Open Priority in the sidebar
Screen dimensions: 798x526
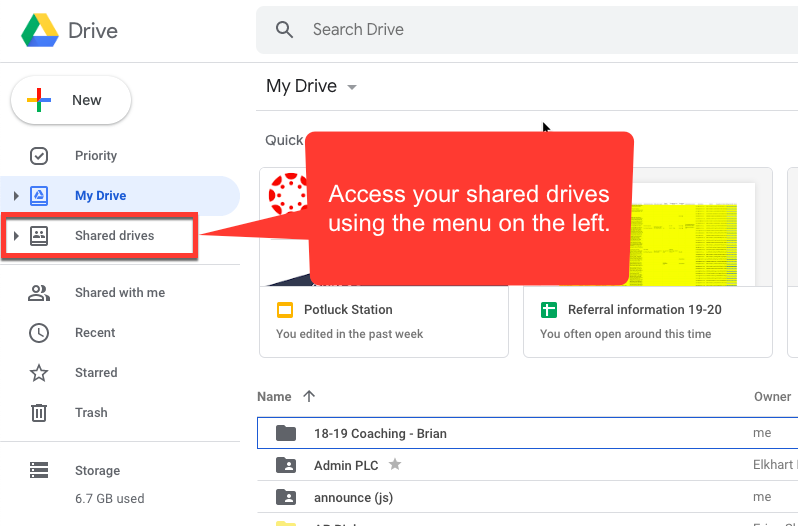click(x=96, y=156)
